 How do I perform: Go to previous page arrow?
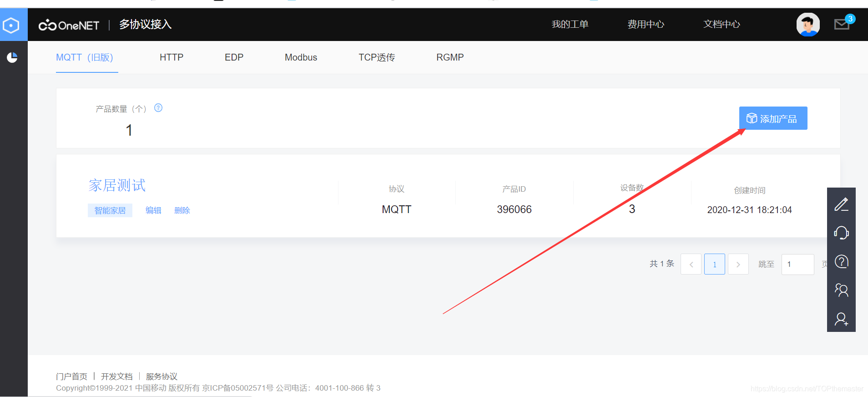coord(691,264)
